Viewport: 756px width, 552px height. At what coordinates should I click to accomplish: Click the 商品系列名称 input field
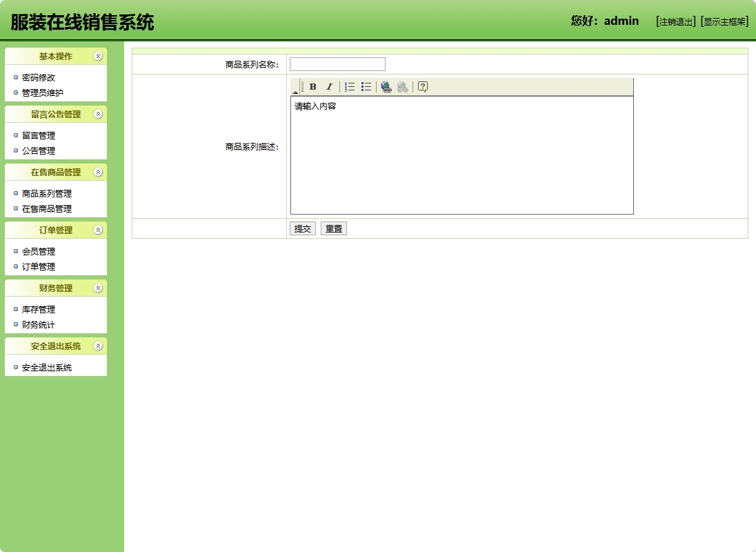tap(337, 63)
